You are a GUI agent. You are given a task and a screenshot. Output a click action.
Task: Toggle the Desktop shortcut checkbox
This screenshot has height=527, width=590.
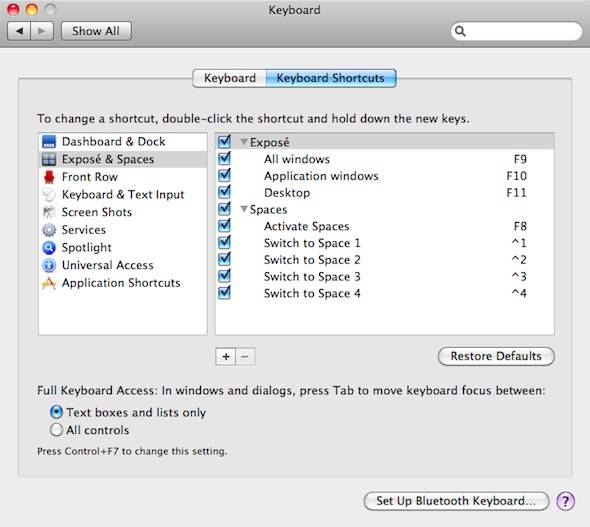coord(224,192)
